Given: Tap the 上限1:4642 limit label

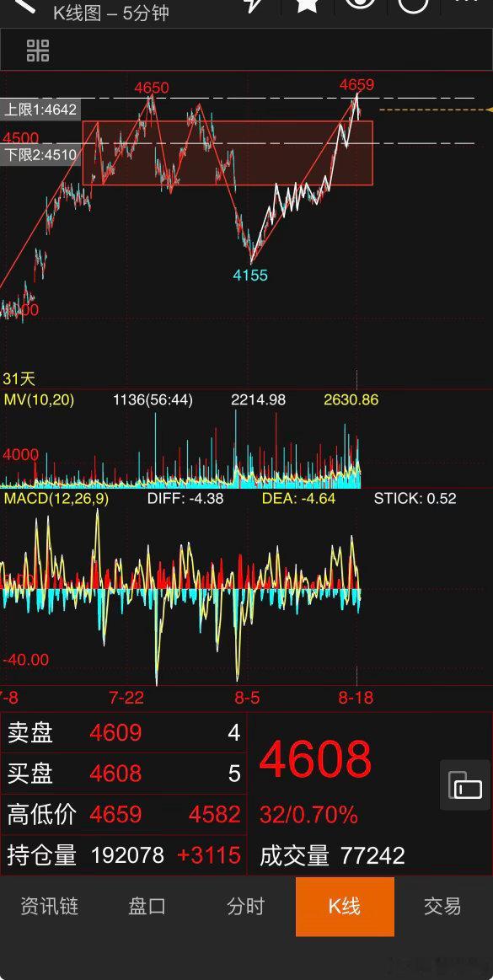Looking at the screenshot, I should [40, 110].
